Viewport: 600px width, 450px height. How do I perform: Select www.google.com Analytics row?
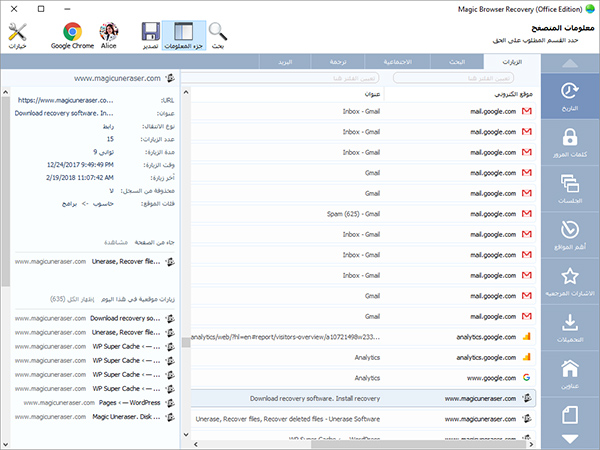(363, 378)
